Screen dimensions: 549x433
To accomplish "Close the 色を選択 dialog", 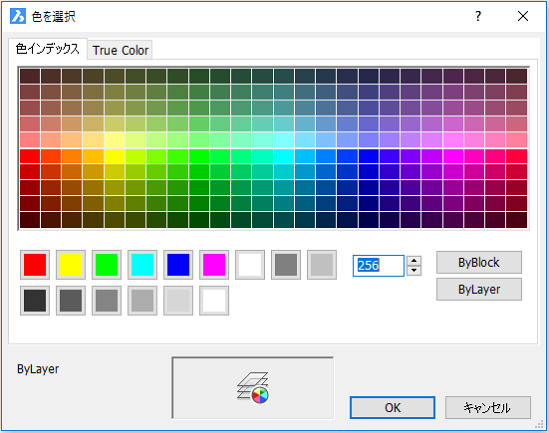I will 523,16.
